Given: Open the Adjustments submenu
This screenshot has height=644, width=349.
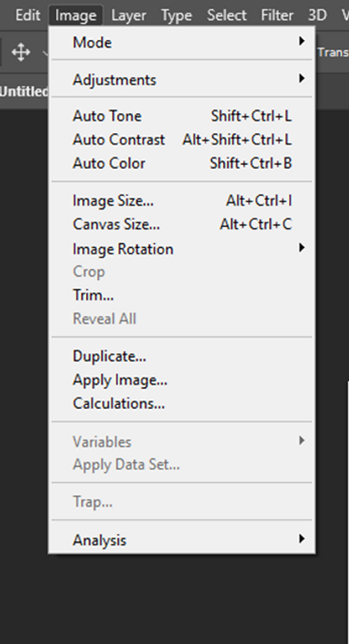Looking at the screenshot, I should tap(182, 79).
